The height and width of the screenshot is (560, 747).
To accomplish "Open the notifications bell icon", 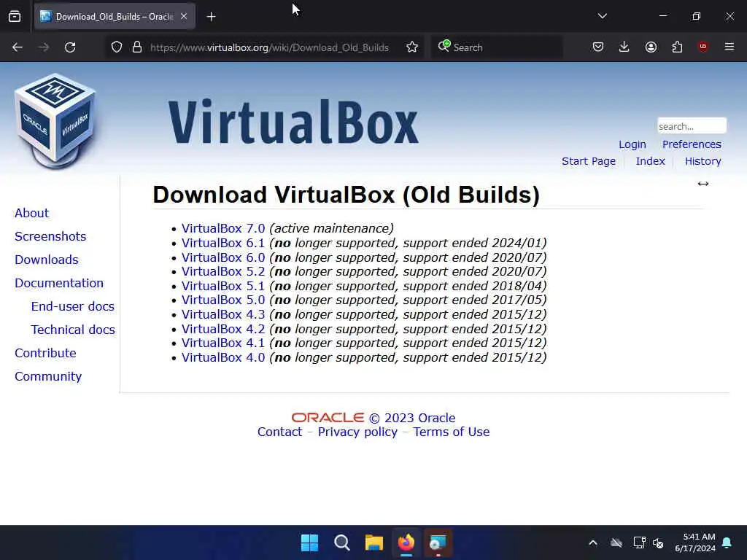I will 727,542.
